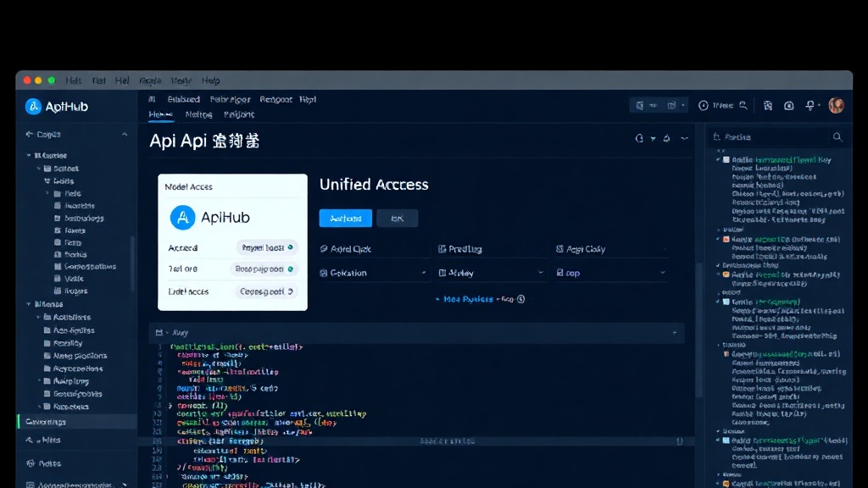Click the sidebar tree scrollbar
868x488 pixels.
(x=131, y=263)
